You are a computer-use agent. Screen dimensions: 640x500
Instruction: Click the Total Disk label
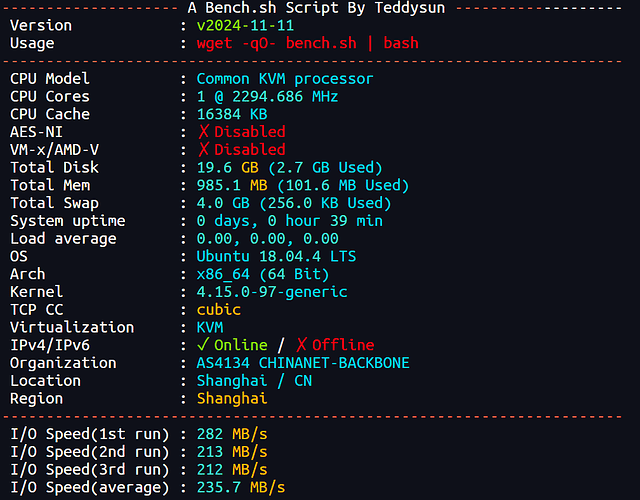[54, 168]
